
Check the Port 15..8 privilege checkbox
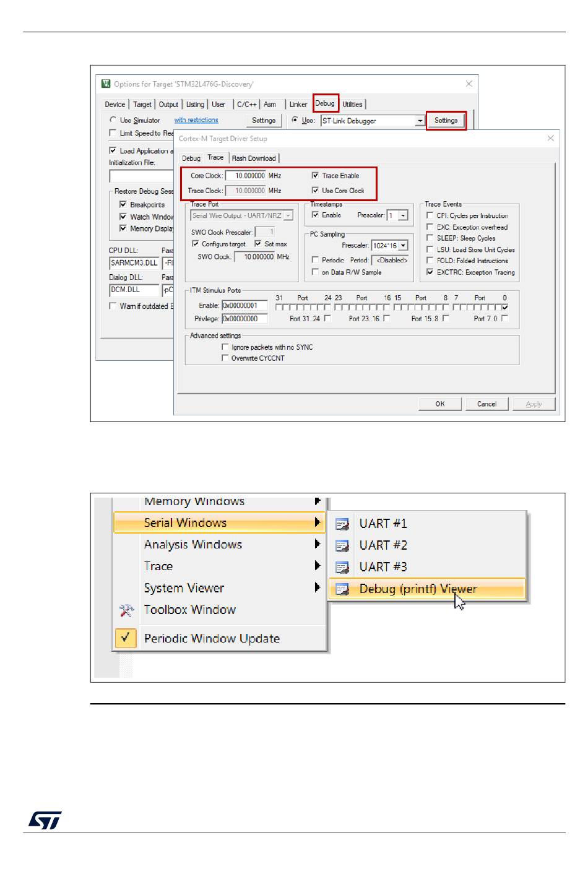446,318
